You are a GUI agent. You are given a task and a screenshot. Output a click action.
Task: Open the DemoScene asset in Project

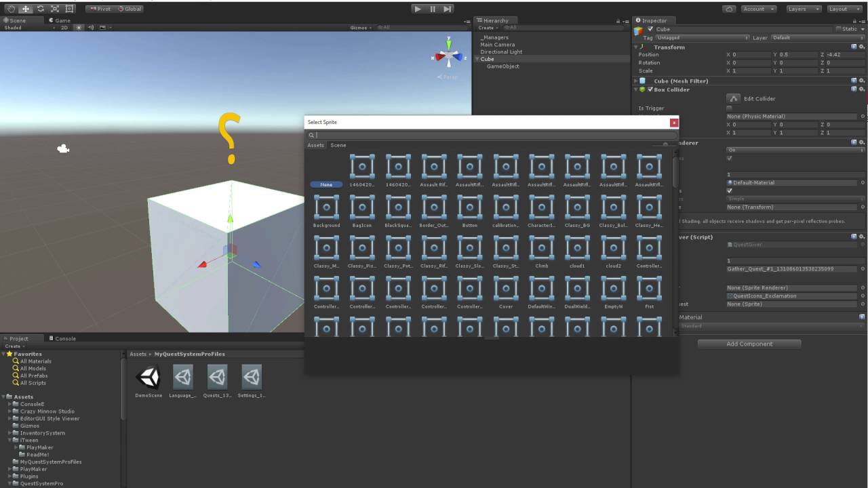[x=149, y=380]
